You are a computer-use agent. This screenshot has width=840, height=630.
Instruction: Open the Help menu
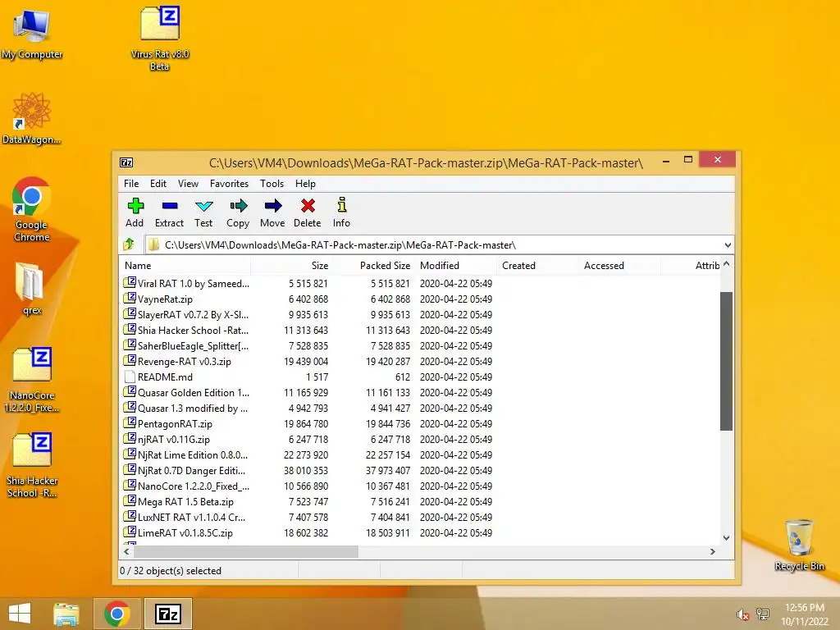305,183
